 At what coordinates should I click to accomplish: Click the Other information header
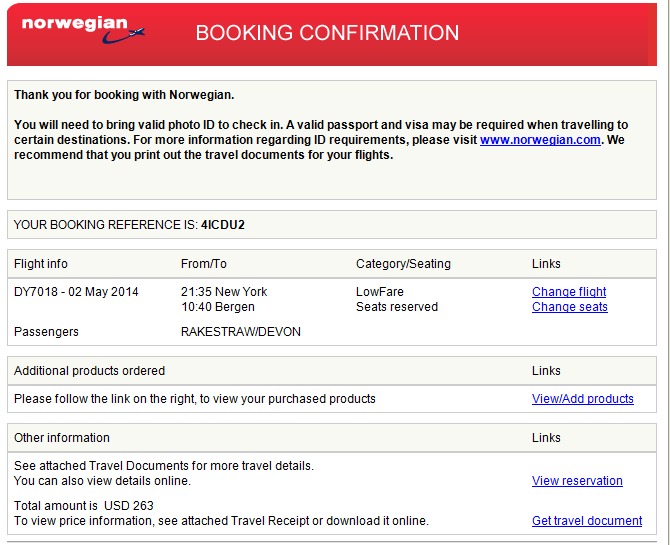[x=62, y=438]
